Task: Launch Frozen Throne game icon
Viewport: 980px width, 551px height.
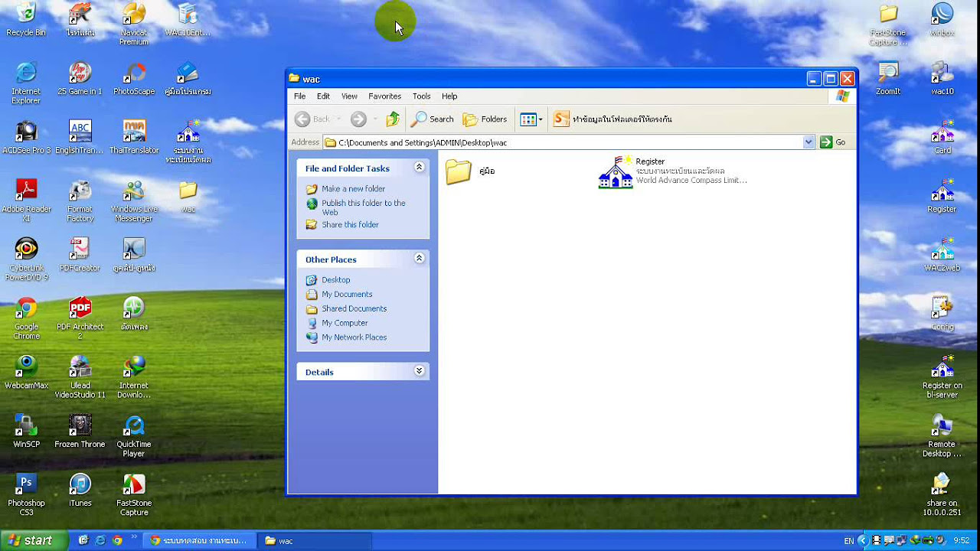Action: [x=80, y=432]
